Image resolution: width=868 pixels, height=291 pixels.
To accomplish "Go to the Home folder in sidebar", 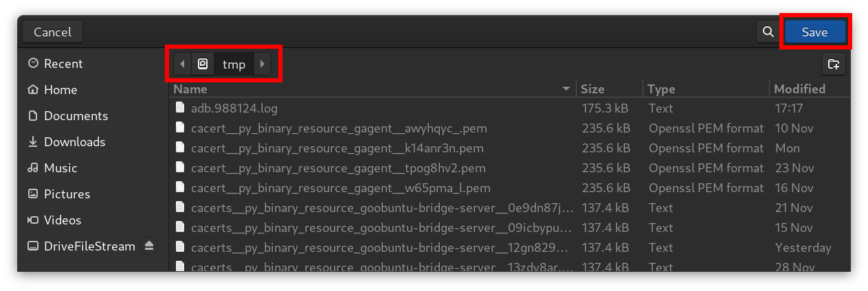I will point(60,90).
